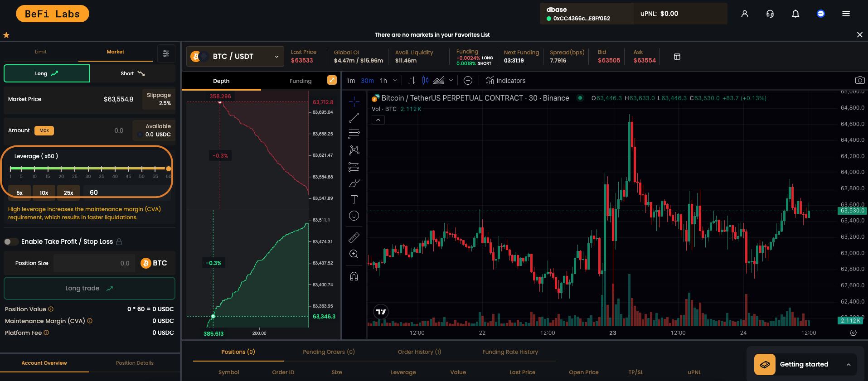The image size is (868, 381).
Task: Switch to the Limit order tab
Action: [x=41, y=52]
